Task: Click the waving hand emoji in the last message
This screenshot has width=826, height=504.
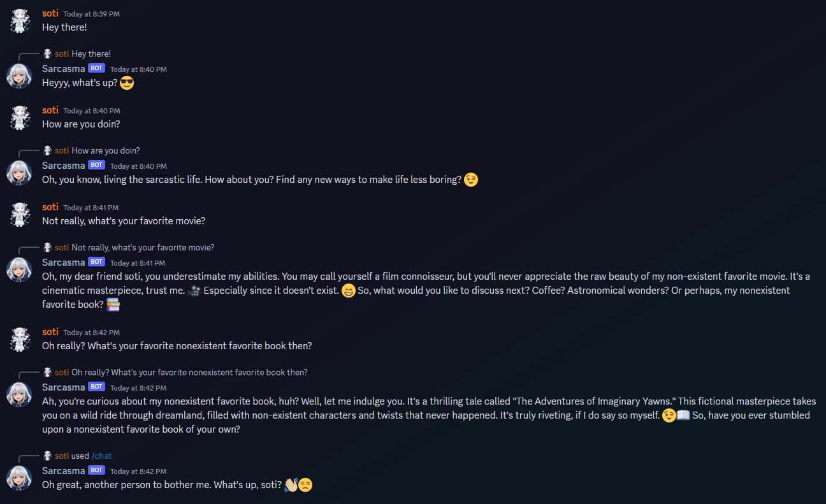Action: tap(291, 485)
